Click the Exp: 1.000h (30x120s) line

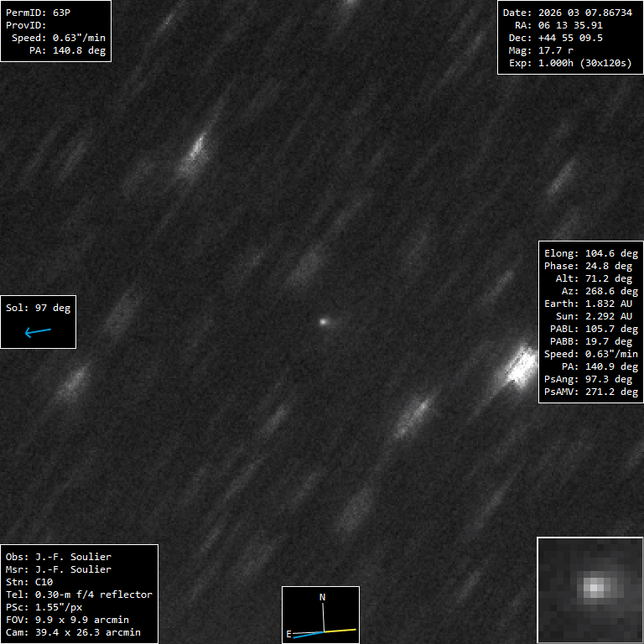569,63
